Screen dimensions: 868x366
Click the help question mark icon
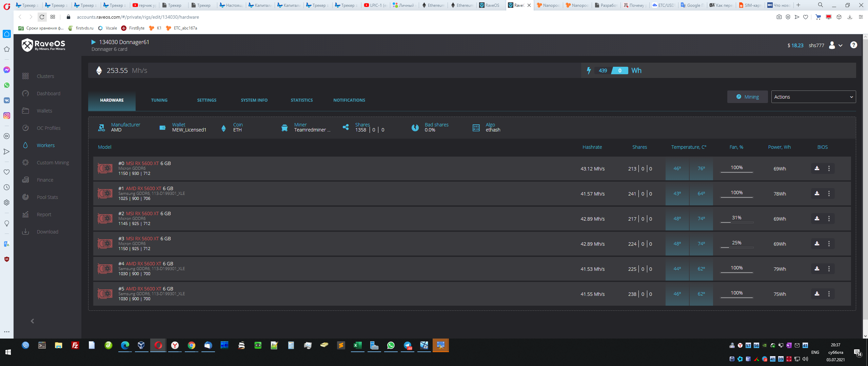853,45
